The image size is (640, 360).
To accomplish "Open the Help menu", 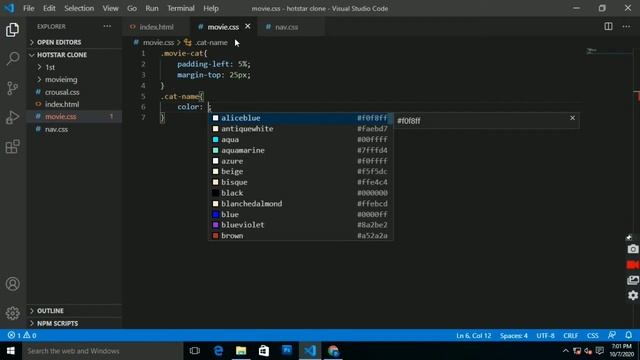I will [211, 8].
